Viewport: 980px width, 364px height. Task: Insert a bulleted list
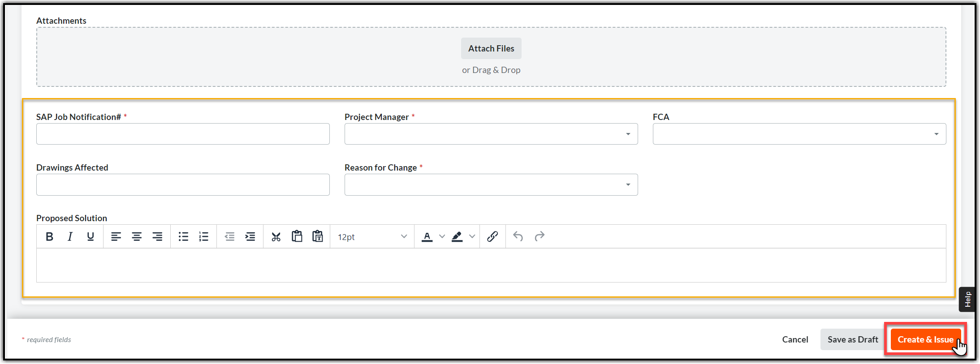[183, 236]
